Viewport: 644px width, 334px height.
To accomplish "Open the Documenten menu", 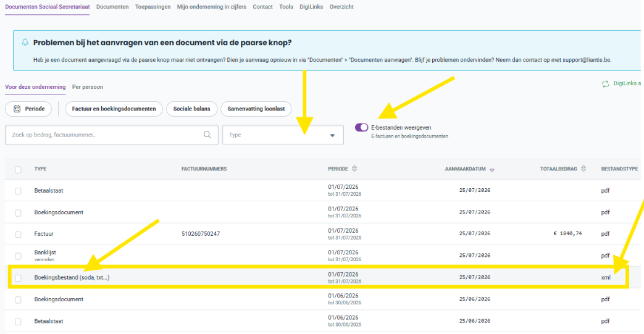I will click(x=112, y=7).
